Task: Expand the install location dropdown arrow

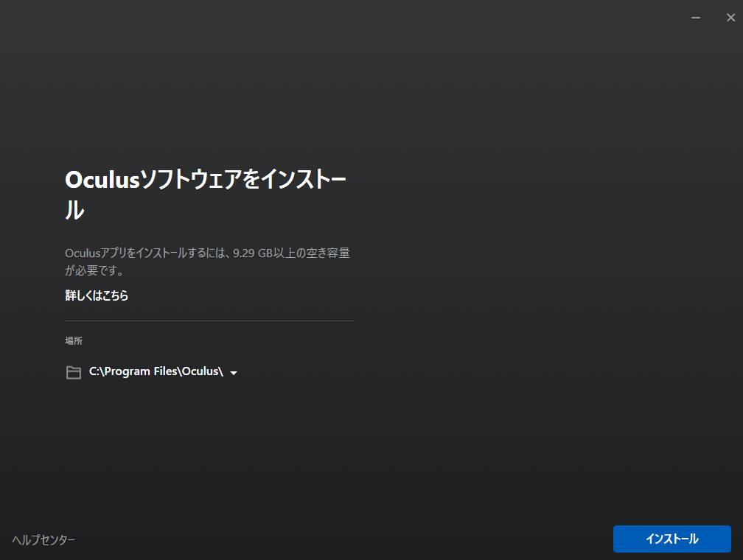Action: [234, 373]
